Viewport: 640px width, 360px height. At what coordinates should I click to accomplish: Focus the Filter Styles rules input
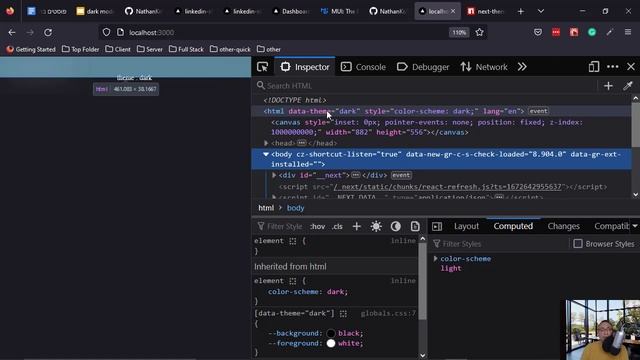[282, 227]
